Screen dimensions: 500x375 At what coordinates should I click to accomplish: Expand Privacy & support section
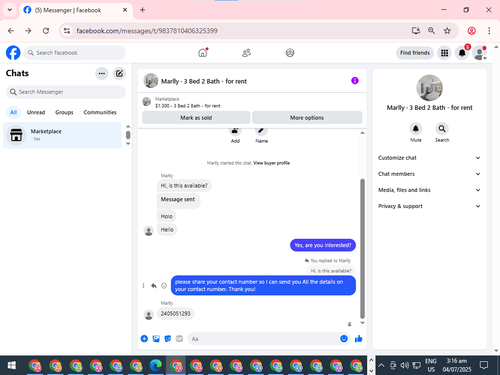point(429,206)
